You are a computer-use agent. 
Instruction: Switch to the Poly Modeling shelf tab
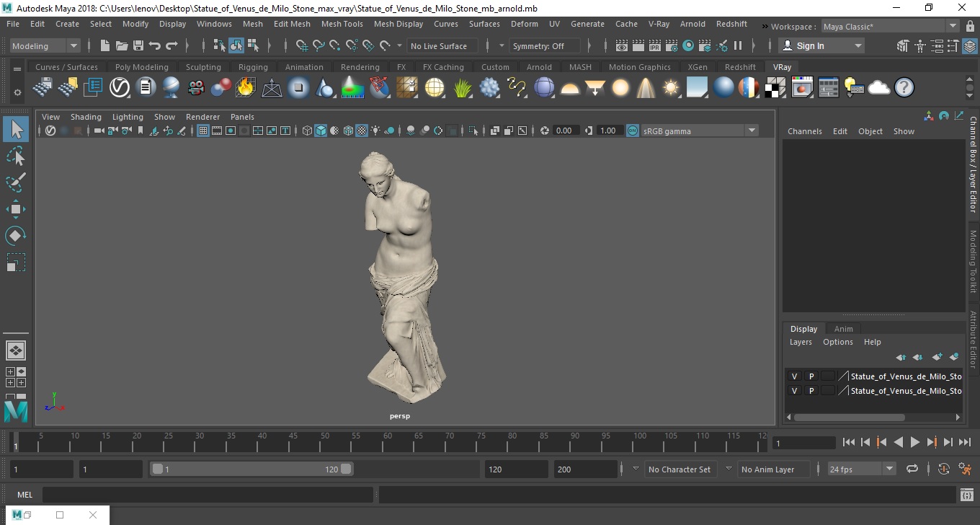(x=141, y=67)
